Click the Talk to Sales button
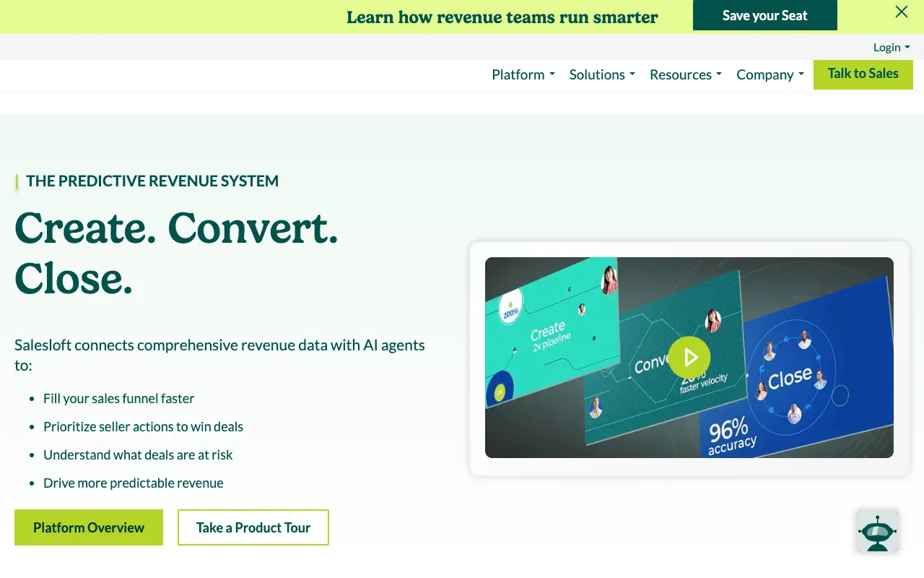The image size is (924, 578). tap(863, 74)
